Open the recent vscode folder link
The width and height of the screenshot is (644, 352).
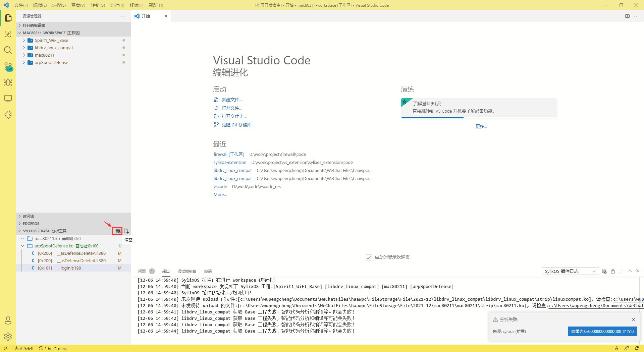(x=220, y=186)
